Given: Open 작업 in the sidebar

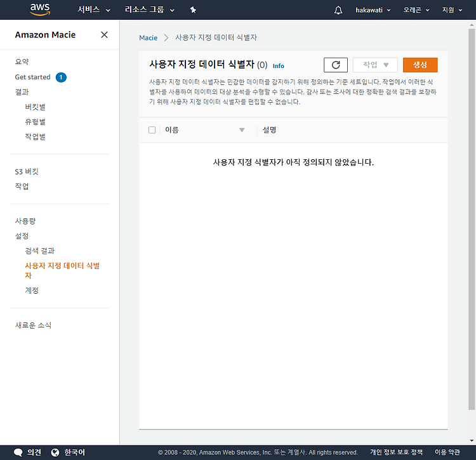Looking at the screenshot, I should click(x=22, y=186).
